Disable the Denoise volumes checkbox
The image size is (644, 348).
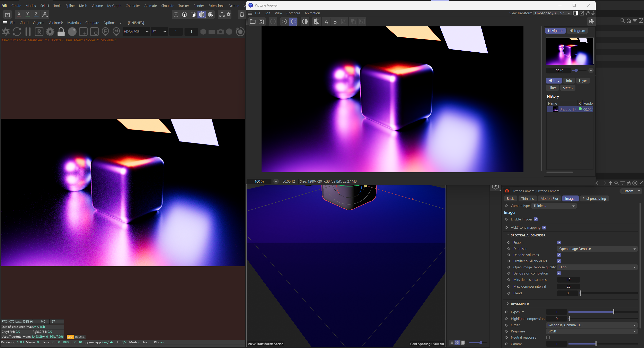point(559,255)
